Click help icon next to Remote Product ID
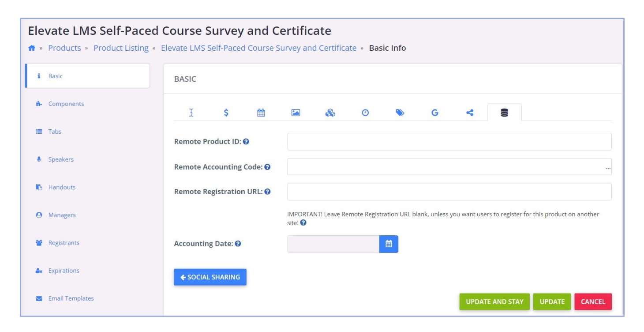 click(x=246, y=142)
